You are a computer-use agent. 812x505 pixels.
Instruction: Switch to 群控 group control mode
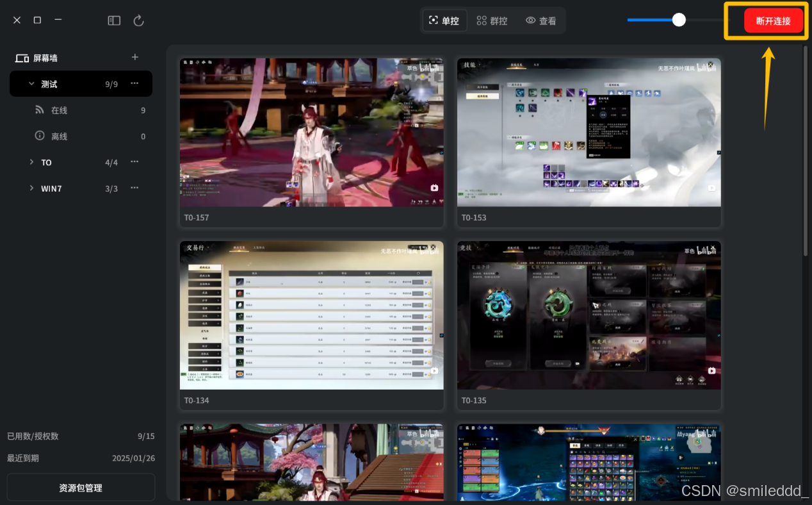pyautogui.click(x=492, y=21)
